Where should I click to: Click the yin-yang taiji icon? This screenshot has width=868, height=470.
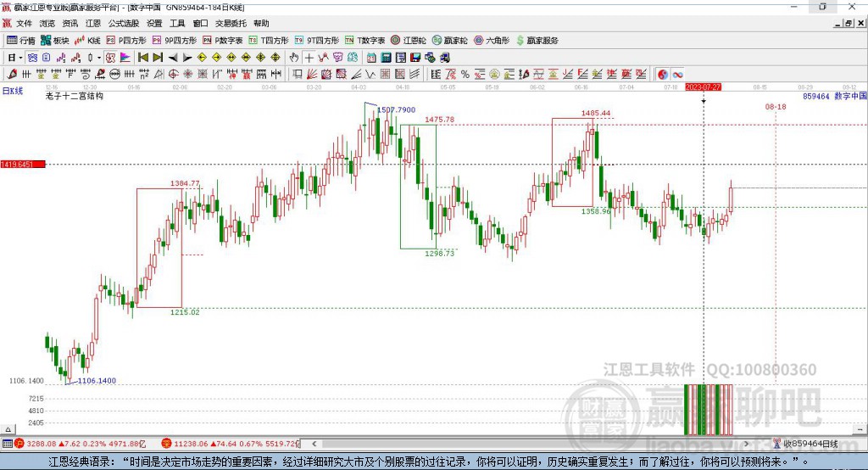[663, 75]
